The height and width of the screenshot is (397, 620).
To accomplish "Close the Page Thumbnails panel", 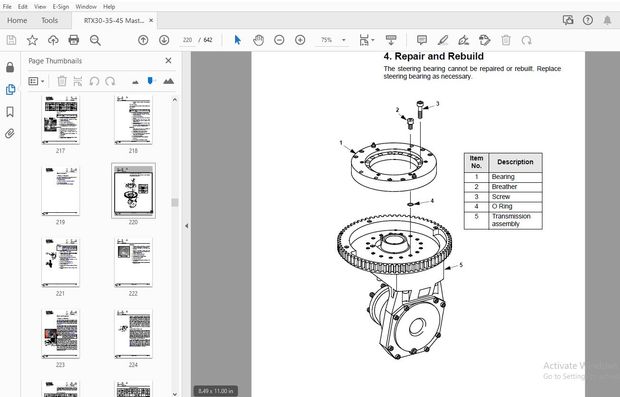I will [168, 60].
